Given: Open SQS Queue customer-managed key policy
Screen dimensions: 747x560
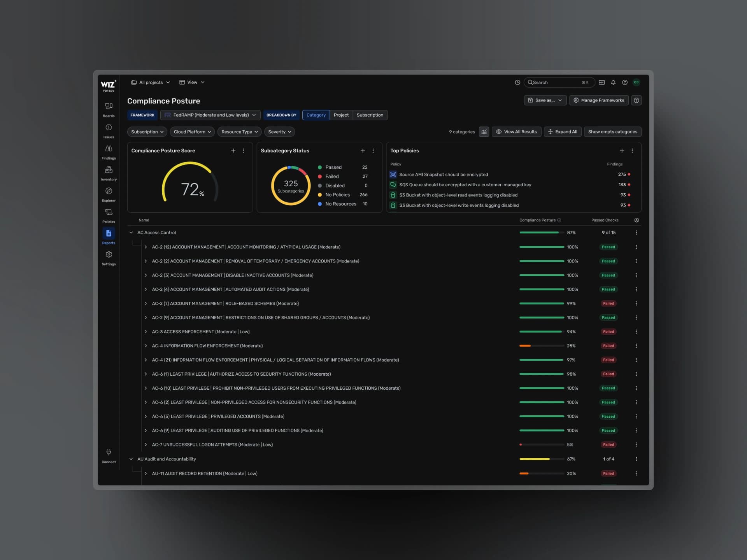Looking at the screenshot, I should coord(465,185).
